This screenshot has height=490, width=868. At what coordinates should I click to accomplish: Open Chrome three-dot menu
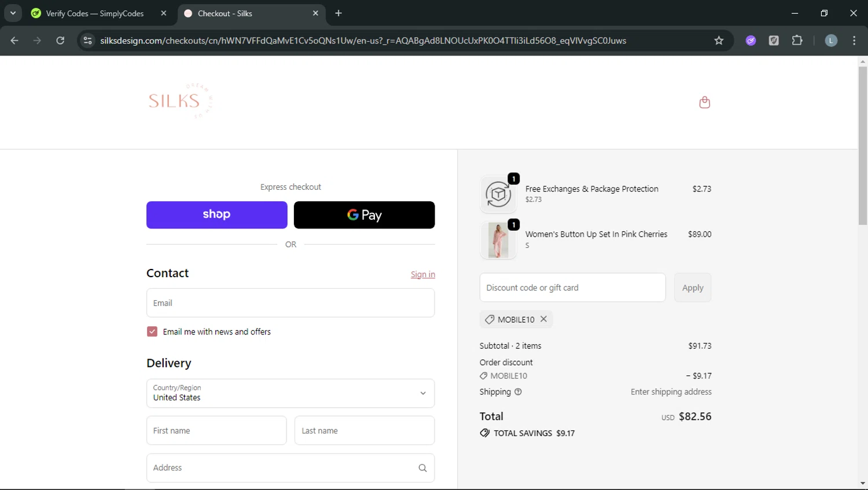coord(854,40)
